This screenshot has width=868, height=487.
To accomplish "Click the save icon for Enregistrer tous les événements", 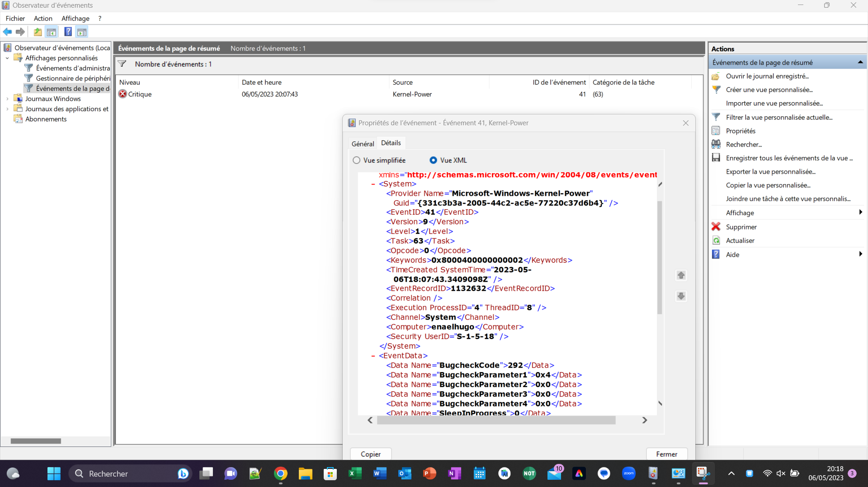I will (716, 158).
